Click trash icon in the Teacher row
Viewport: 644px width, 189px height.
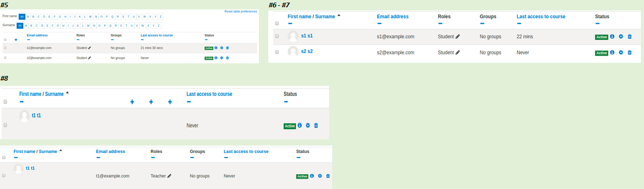(328, 176)
